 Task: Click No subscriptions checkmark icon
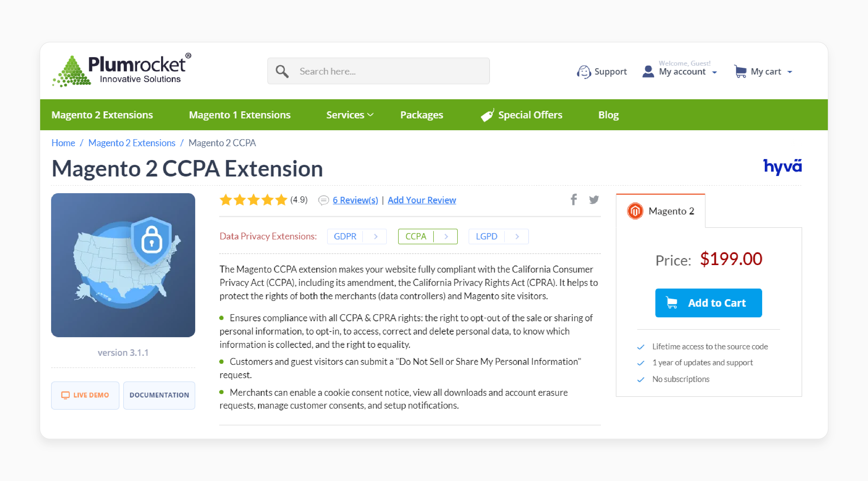pos(641,380)
